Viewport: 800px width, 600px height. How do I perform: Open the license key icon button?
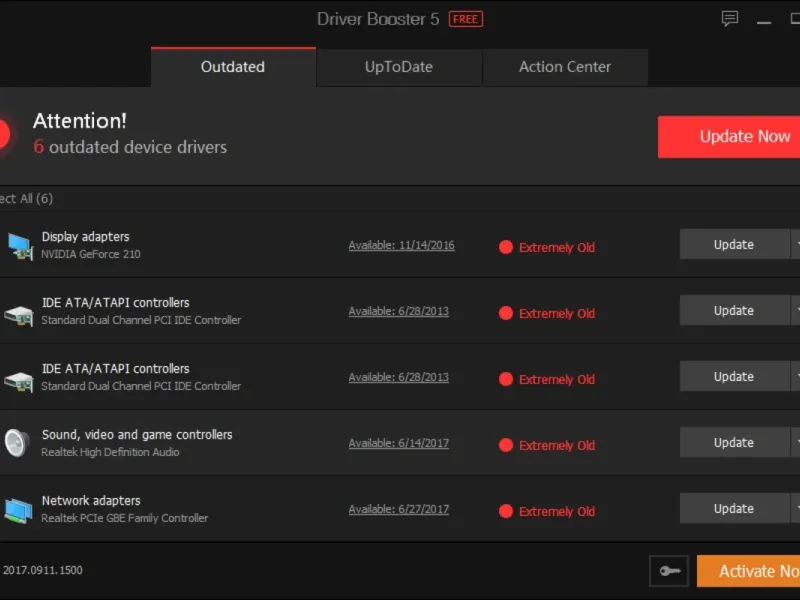click(x=669, y=571)
